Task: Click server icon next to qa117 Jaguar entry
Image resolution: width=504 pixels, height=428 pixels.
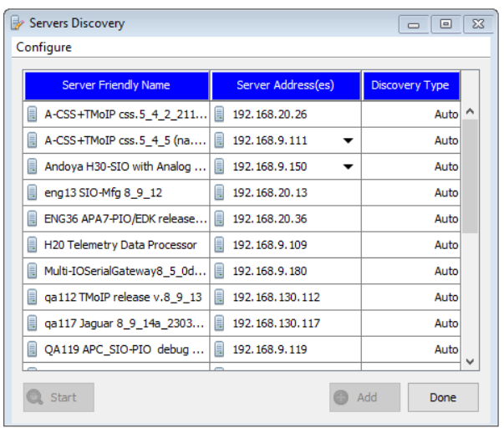Action: coord(33,323)
